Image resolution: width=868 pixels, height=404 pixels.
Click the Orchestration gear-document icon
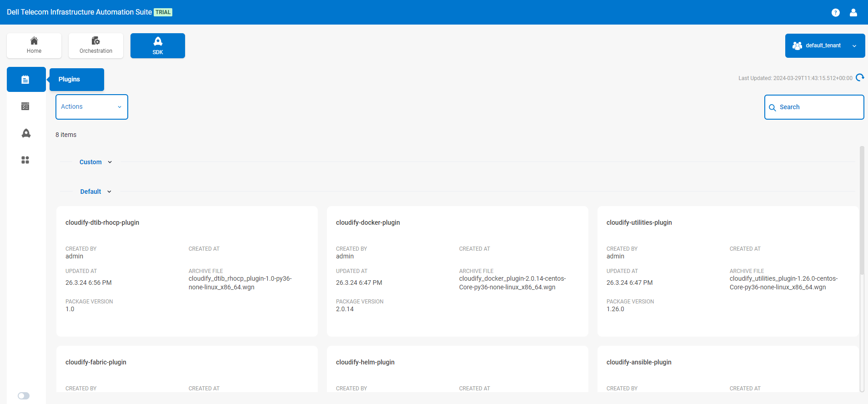tap(96, 40)
